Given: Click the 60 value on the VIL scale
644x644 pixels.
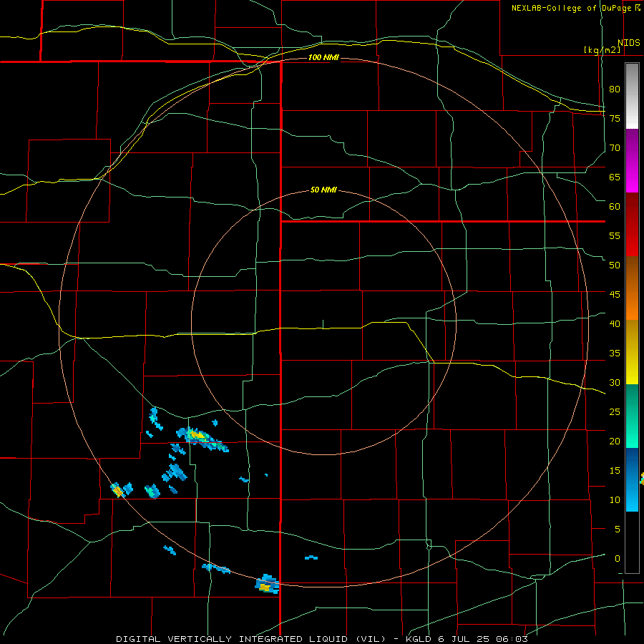Looking at the screenshot, I should tap(615, 206).
